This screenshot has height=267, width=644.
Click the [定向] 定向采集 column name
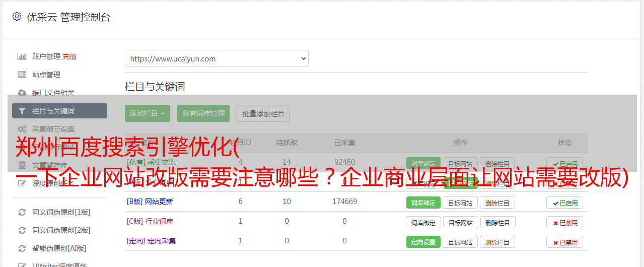[x=151, y=241]
